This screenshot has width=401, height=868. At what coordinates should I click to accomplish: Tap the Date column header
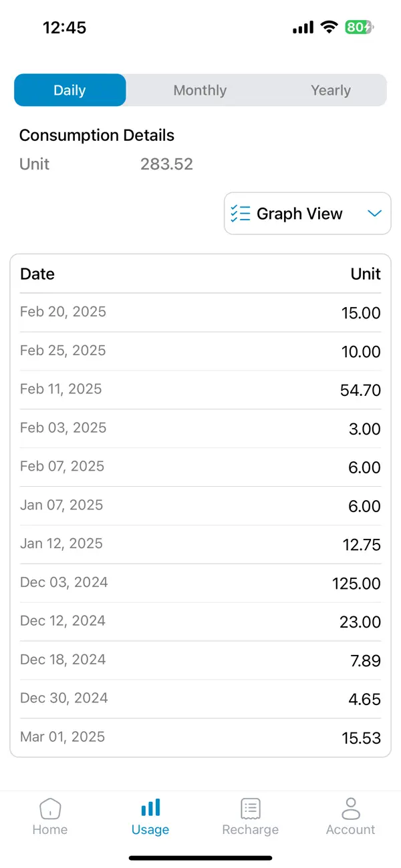coord(37,274)
